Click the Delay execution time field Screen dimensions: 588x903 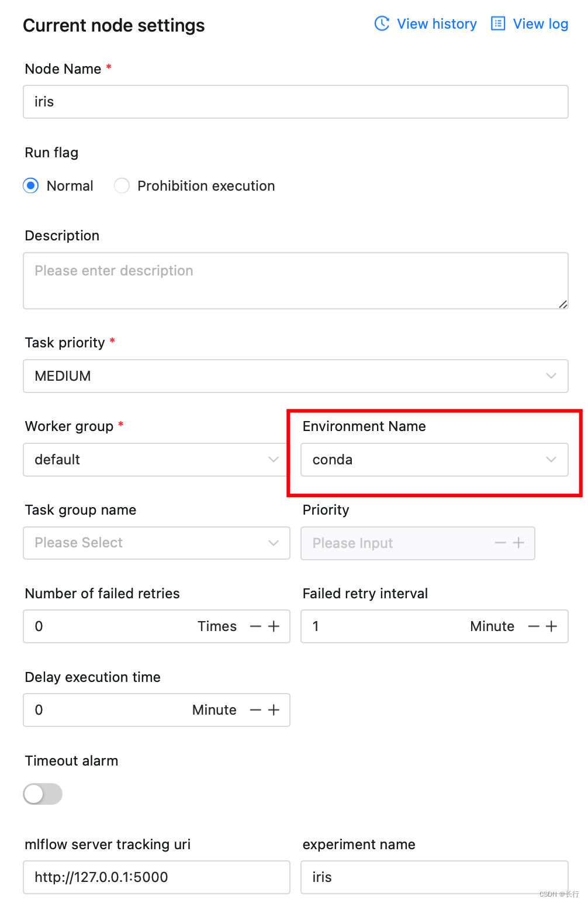(x=157, y=710)
